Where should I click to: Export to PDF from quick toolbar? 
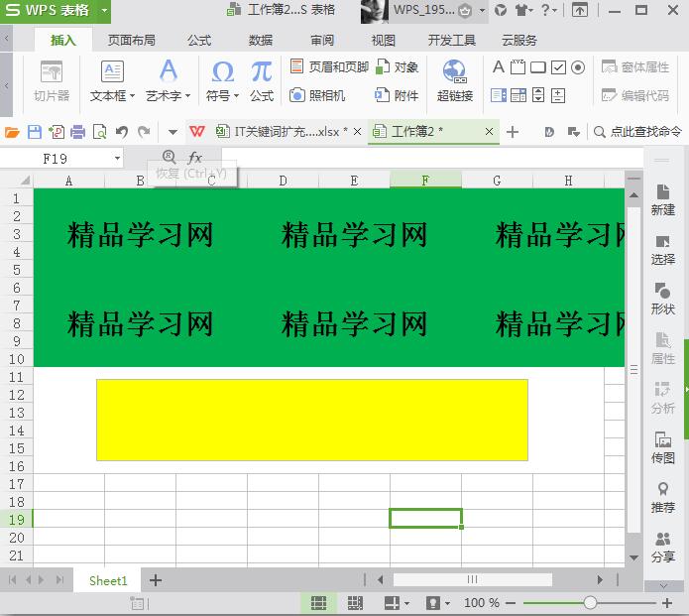(x=57, y=132)
